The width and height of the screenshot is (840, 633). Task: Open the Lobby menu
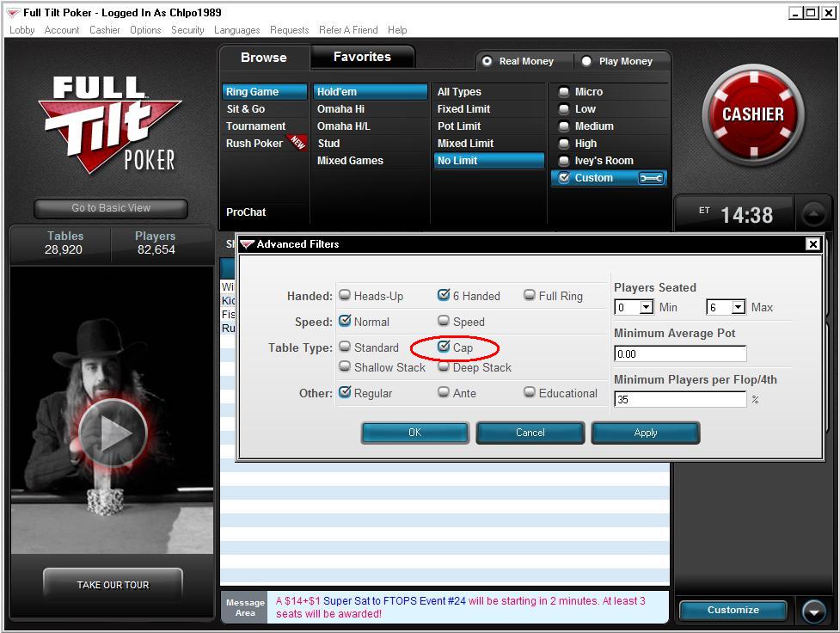[x=22, y=30]
